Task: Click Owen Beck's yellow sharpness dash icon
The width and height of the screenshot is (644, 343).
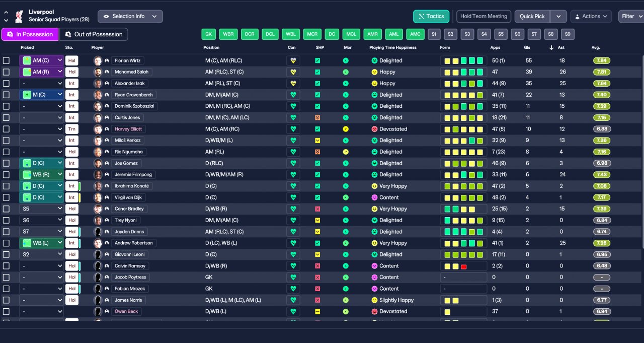Action: click(x=317, y=311)
